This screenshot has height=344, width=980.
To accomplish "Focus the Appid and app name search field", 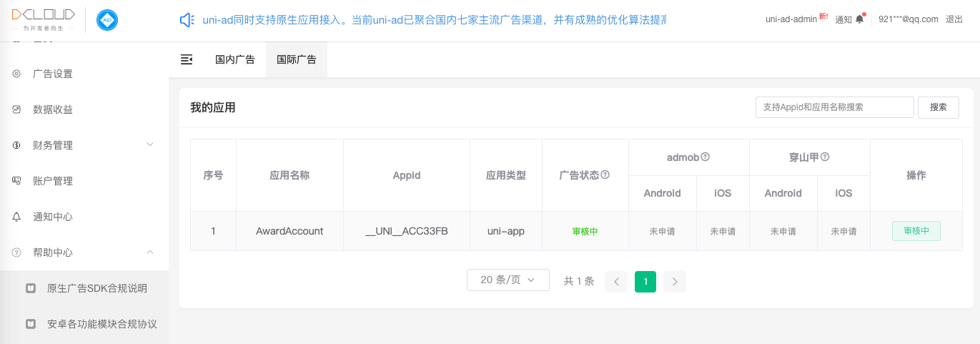I will 834,107.
